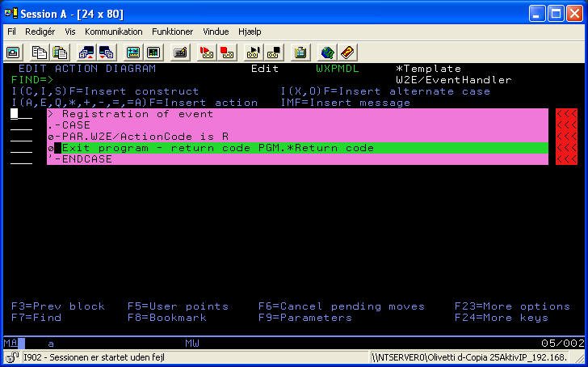Click the printer icon in status bar
Viewport: 588px width, 367px height.
12,357
